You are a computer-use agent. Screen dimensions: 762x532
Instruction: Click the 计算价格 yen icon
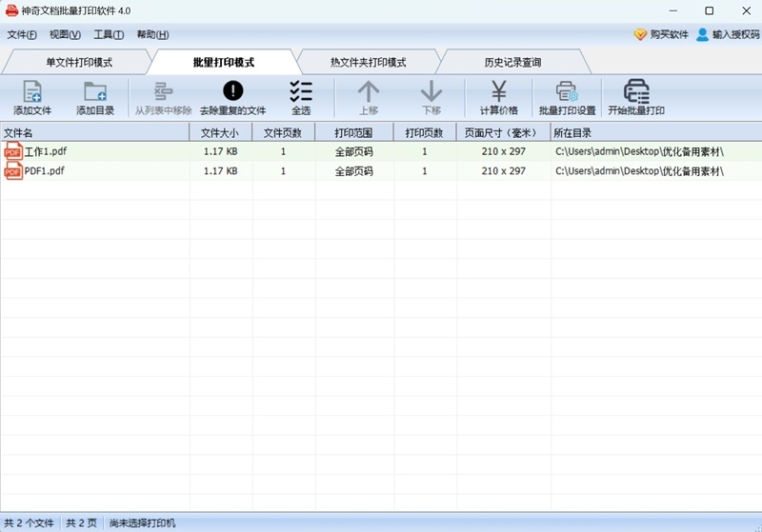click(x=498, y=91)
